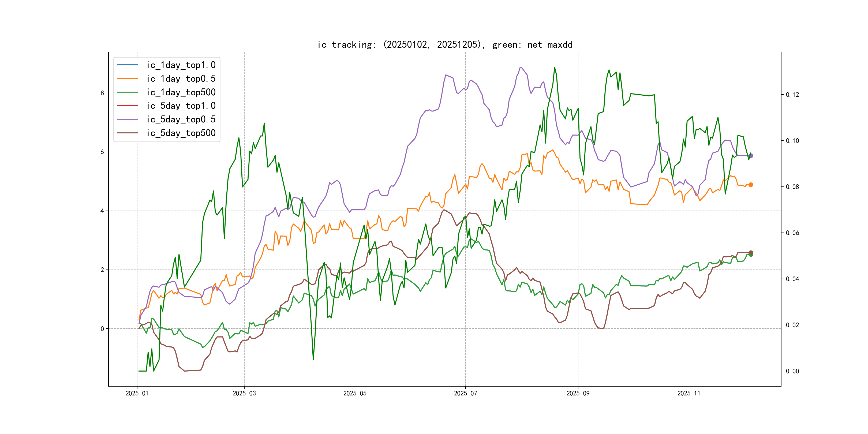The height and width of the screenshot is (434, 868).
Task: Click the orange ic_1day_top0.5 legend line
Action: tap(127, 78)
